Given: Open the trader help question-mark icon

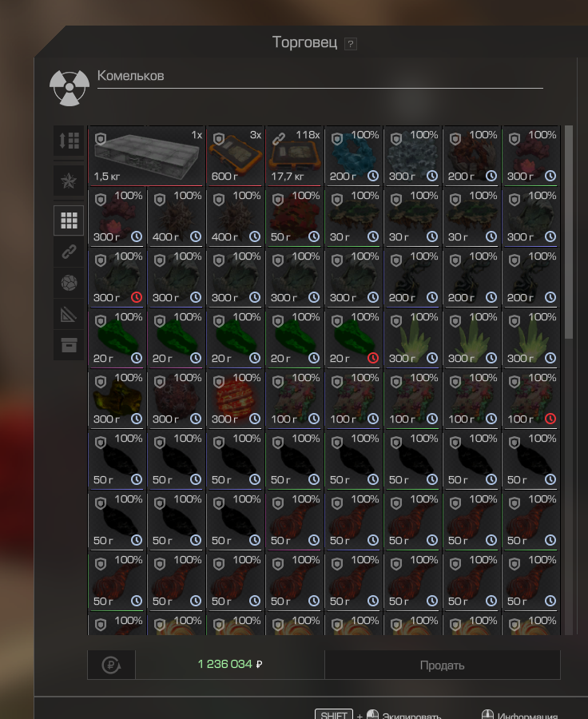Looking at the screenshot, I should point(351,44).
